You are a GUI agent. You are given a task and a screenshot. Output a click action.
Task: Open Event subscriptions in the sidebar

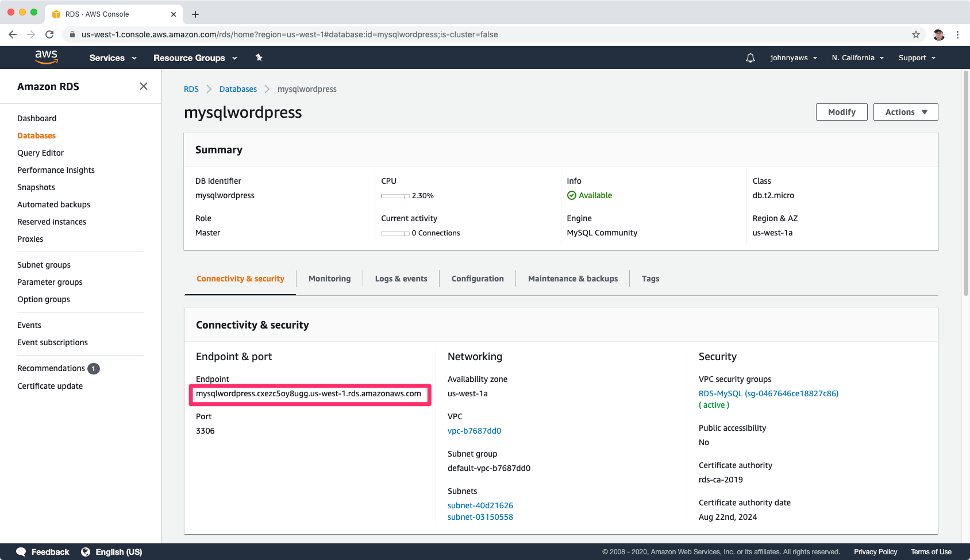point(52,342)
